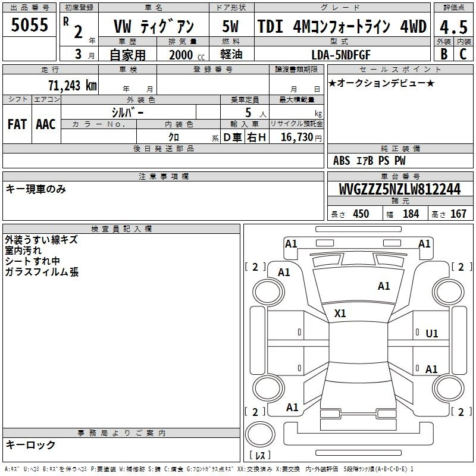Select the car name VW ティグアン
Viewport: 476px width, 476px height.
tap(154, 27)
